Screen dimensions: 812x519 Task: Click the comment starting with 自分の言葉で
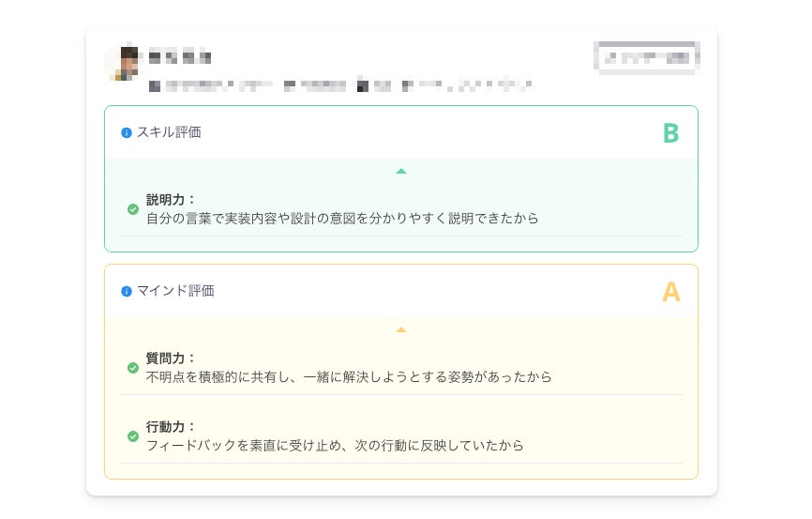click(x=342, y=219)
